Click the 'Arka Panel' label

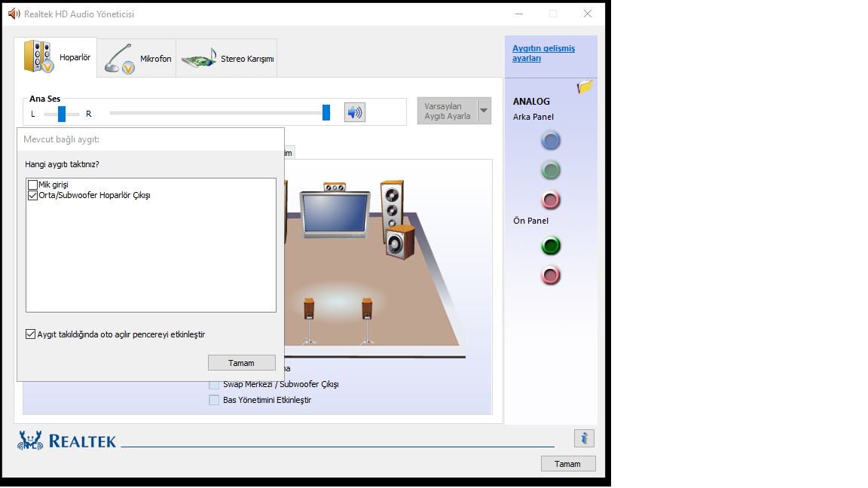click(x=533, y=117)
